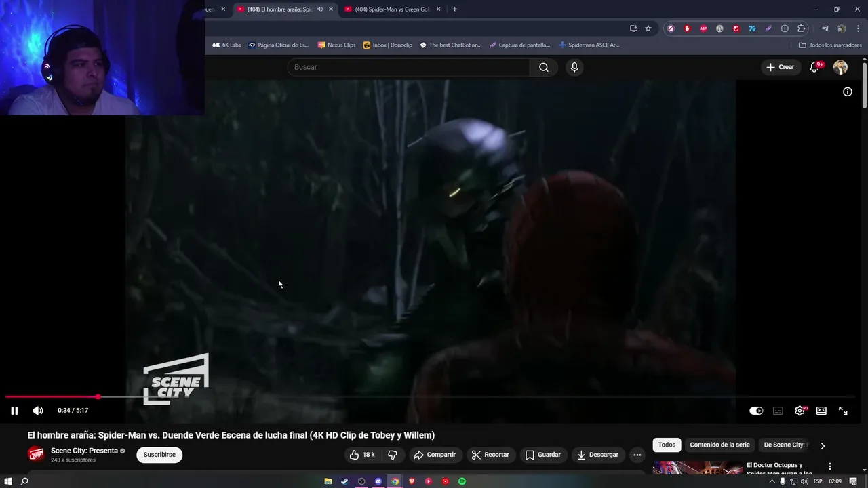Click the Recortar clip button
This screenshot has height=488, width=868.
coord(490,455)
